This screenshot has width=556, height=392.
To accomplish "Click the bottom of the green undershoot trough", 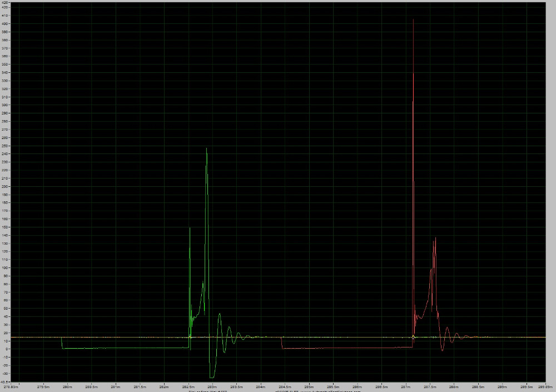I will pyautogui.click(x=212, y=378).
